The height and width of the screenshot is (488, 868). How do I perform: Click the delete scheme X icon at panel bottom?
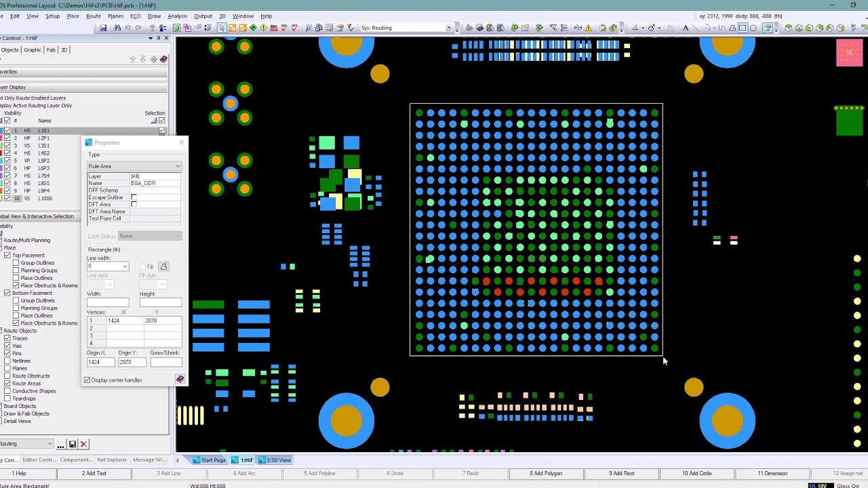[x=84, y=444]
